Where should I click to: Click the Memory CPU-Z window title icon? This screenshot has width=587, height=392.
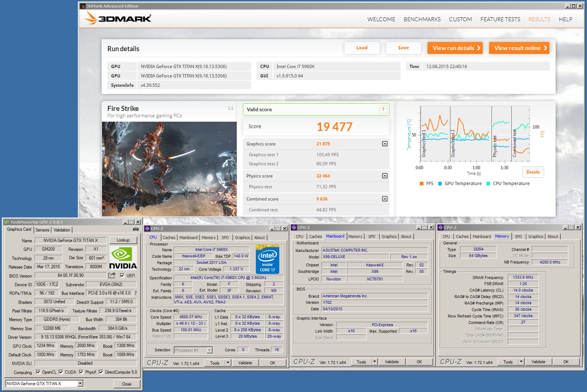pos(441,227)
